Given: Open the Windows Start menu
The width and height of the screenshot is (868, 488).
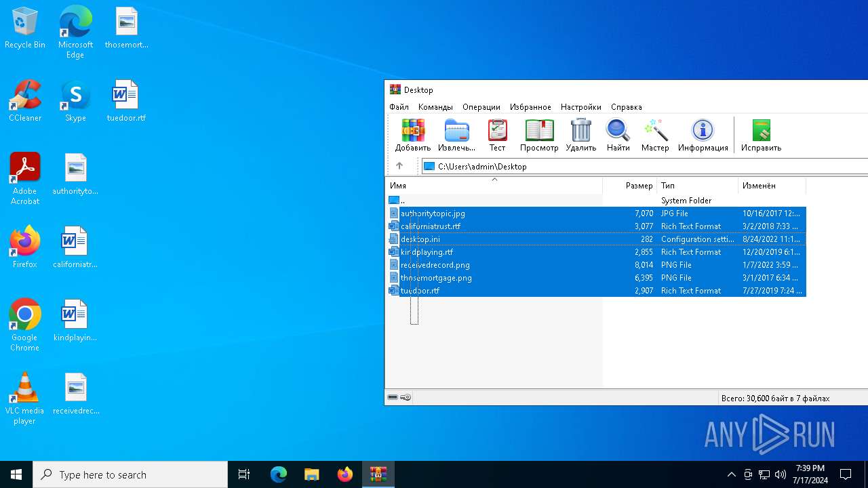Looking at the screenshot, I should click(x=16, y=474).
